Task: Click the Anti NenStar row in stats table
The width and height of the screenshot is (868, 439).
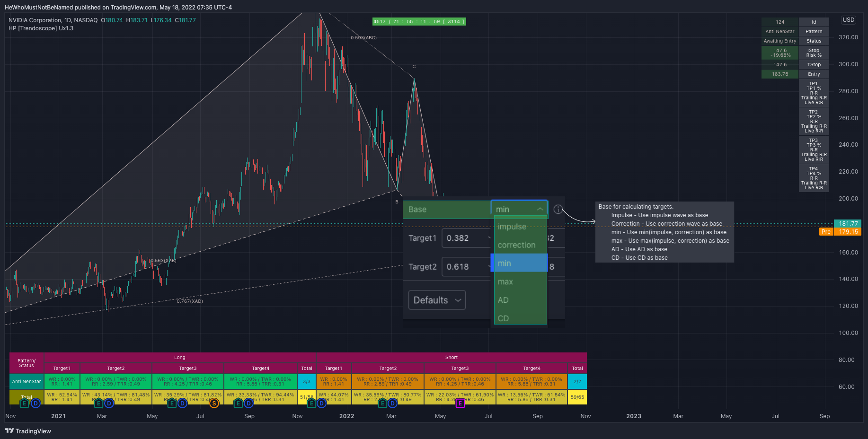Action: point(27,381)
